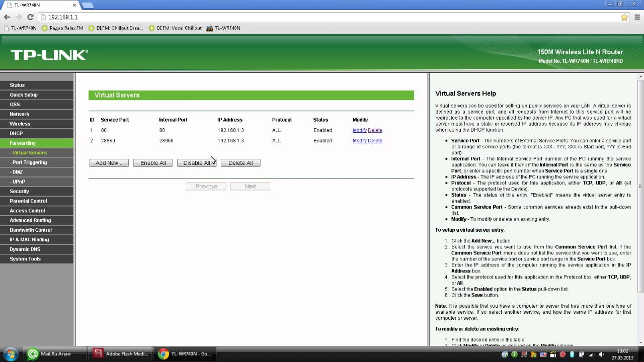The image size is (644, 362).
Task: Click the Disable All button
Action: click(x=197, y=163)
